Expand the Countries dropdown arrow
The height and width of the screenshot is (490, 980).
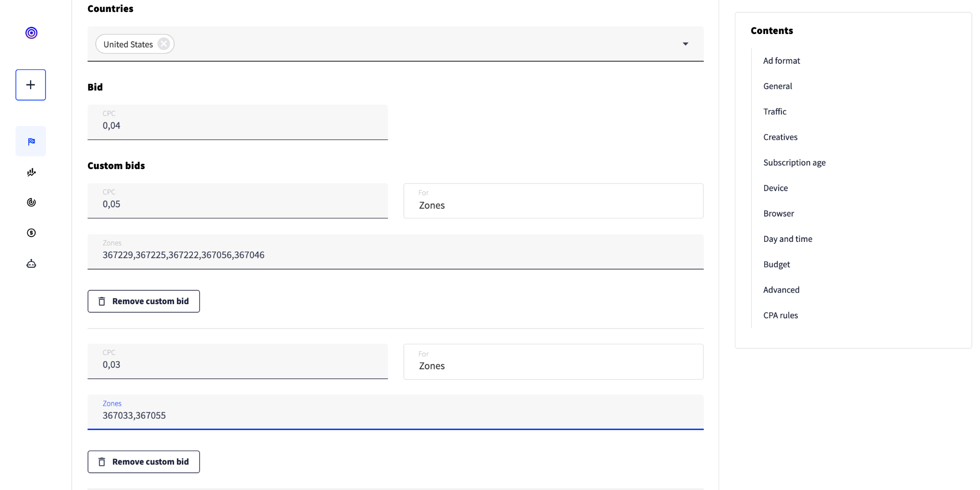click(x=685, y=44)
